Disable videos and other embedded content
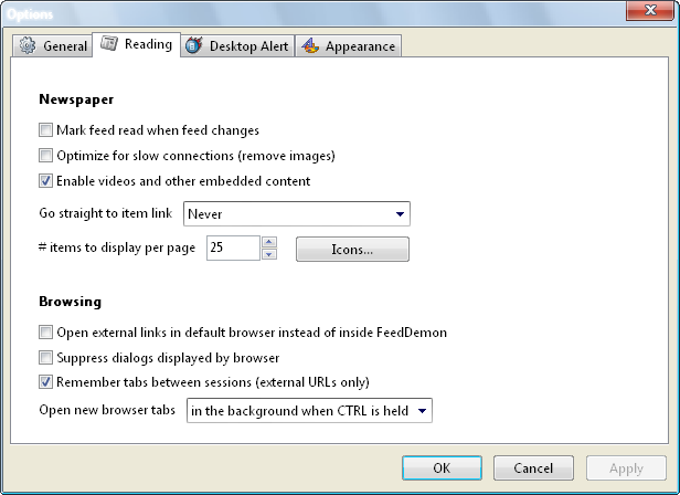 click(x=46, y=180)
